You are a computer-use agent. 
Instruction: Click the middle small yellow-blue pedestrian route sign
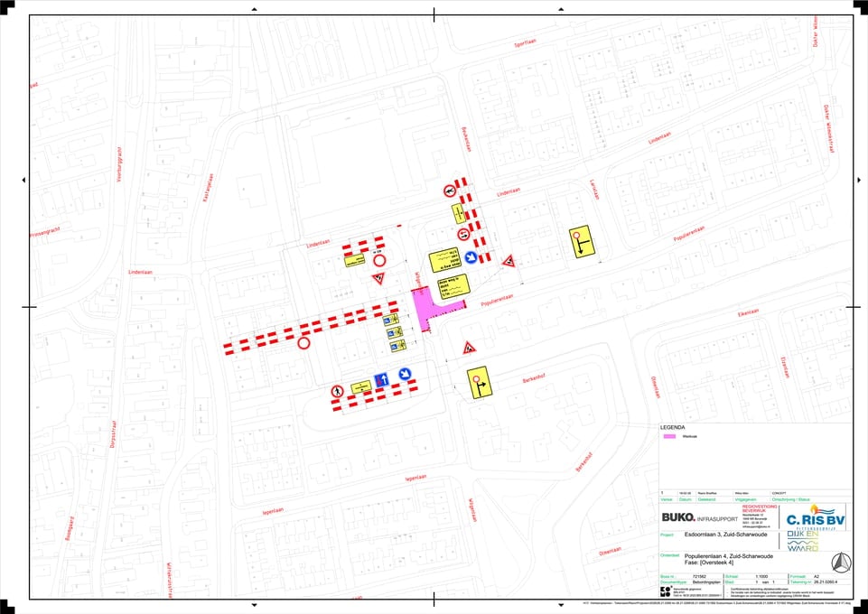tap(395, 333)
